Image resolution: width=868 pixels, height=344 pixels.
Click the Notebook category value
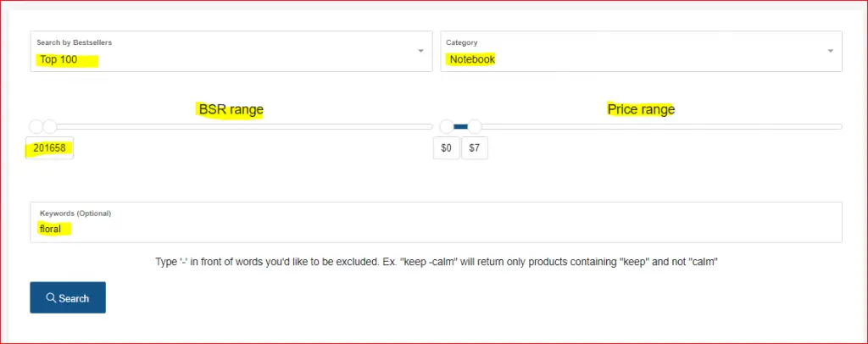472,59
